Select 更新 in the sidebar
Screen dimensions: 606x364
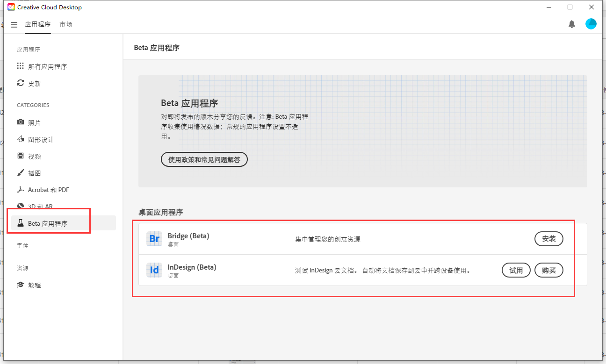click(x=35, y=84)
